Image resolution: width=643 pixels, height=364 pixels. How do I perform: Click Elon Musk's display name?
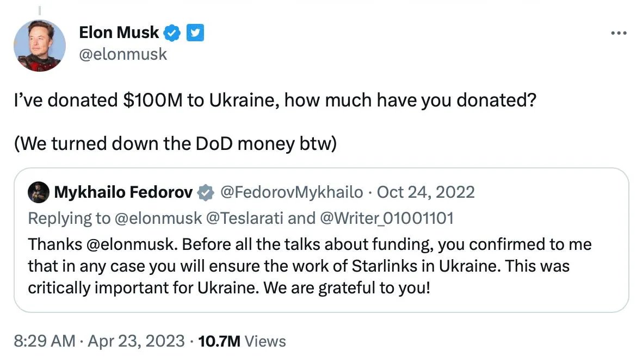point(119,32)
